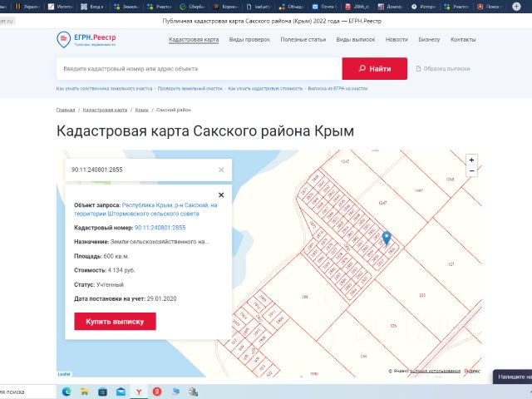Go to Крым breadcrumb
The height and width of the screenshot is (399, 532).
(x=141, y=110)
